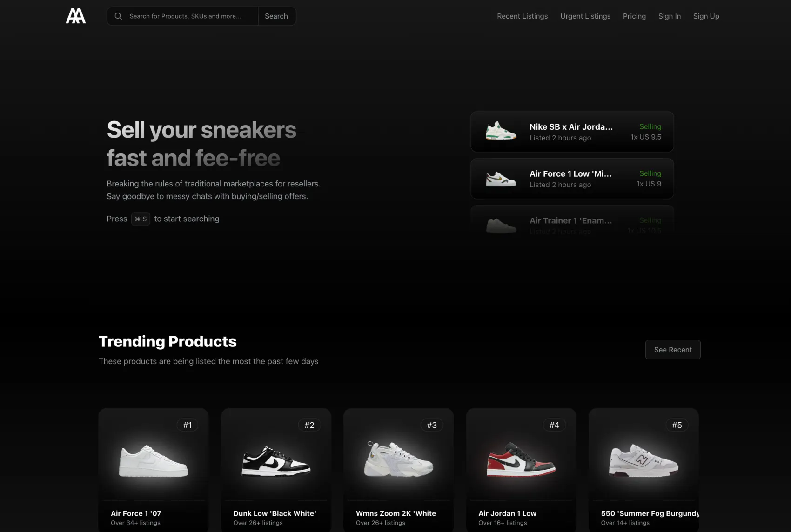Open the Sign Up link
791x532 pixels.
706,16
